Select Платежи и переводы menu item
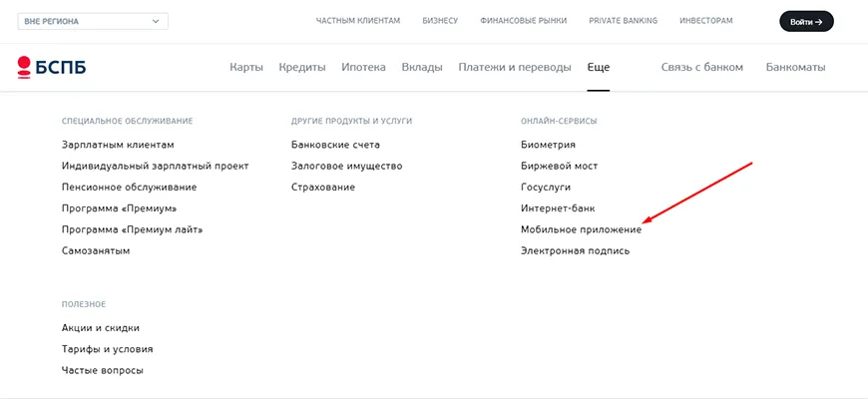 pyautogui.click(x=515, y=68)
